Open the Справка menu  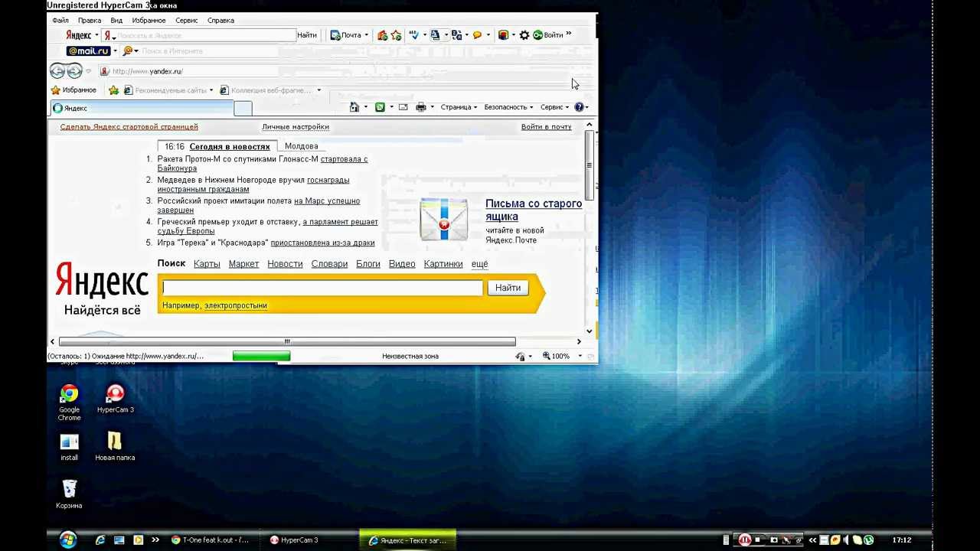pos(220,21)
